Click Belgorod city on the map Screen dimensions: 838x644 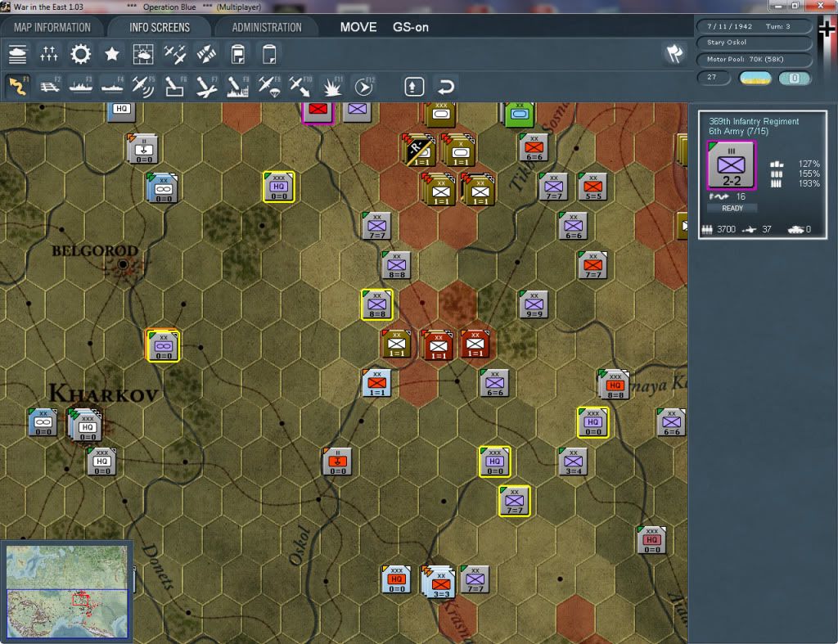(x=124, y=264)
